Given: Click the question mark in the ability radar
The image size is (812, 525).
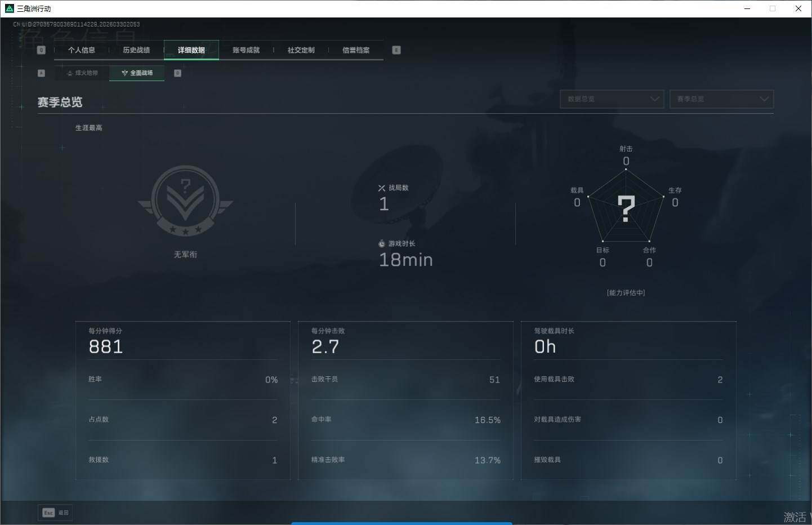Looking at the screenshot, I should pos(626,208).
